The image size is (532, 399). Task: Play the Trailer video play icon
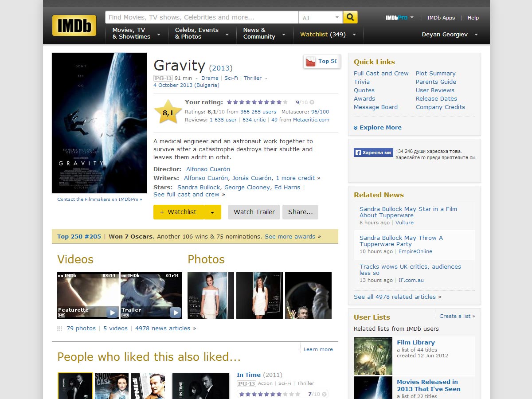(176, 313)
